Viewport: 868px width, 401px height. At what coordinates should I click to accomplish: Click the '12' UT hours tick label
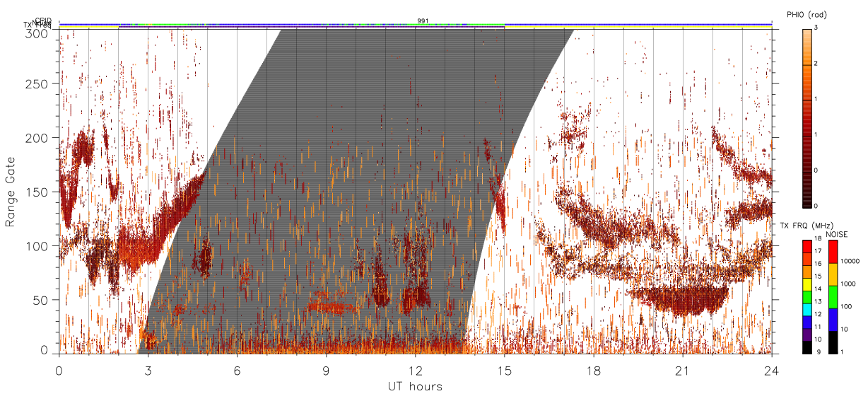coord(416,370)
